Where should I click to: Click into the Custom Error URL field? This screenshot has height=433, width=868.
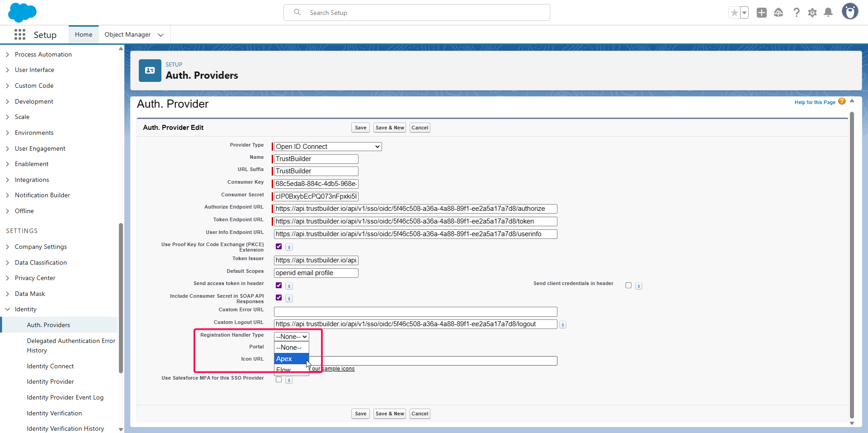pyautogui.click(x=415, y=312)
